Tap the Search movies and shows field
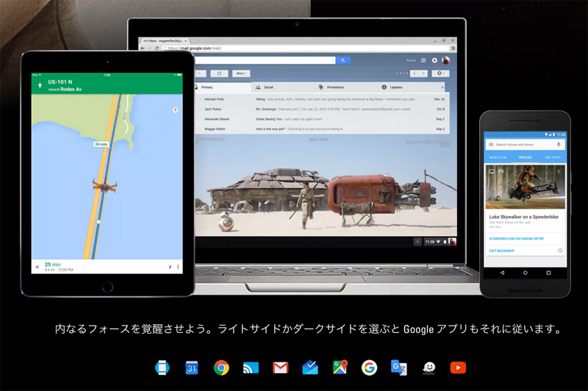The width and height of the screenshot is (588, 391). pyautogui.click(x=526, y=144)
